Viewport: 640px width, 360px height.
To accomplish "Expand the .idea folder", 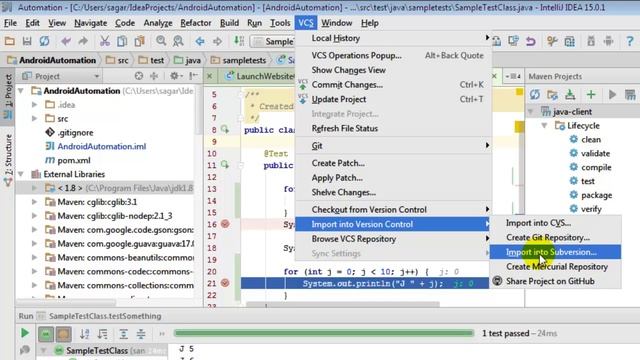I will pyautogui.click(x=35, y=105).
